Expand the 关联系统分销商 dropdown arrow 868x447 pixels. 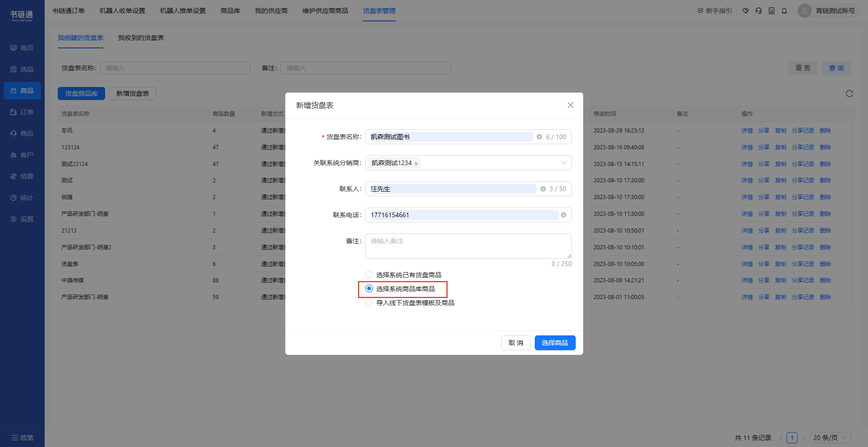click(x=564, y=163)
